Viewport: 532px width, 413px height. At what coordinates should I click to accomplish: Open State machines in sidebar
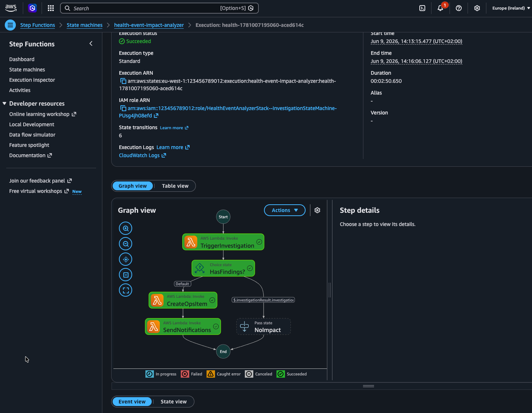[x=27, y=70]
